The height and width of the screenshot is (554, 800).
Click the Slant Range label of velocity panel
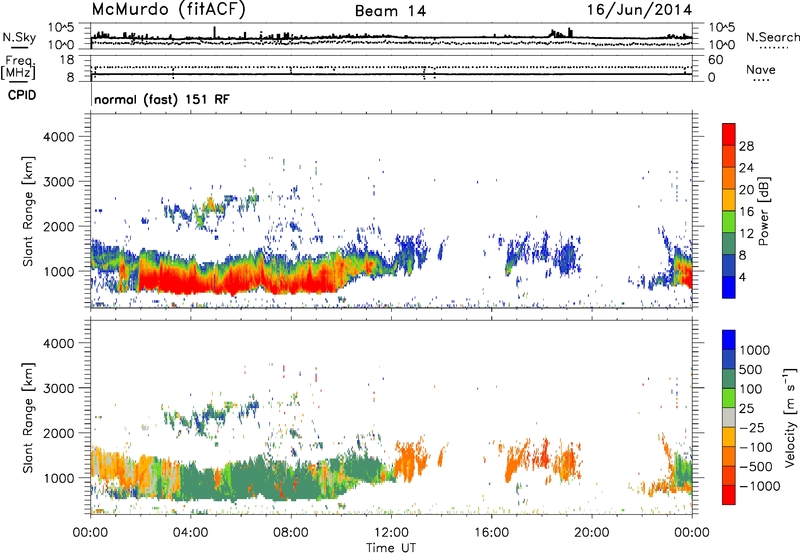(28, 417)
